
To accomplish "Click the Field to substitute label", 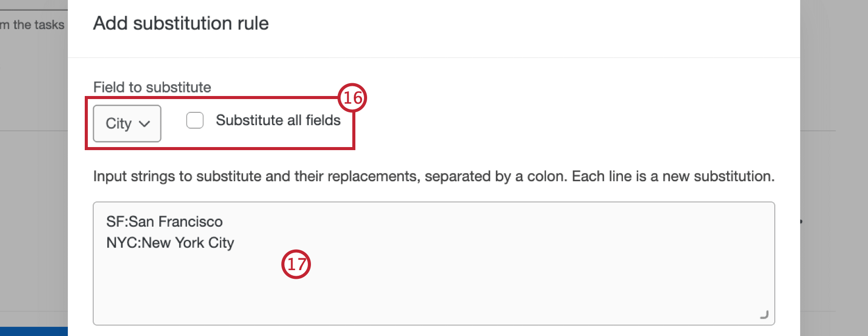I will pyautogui.click(x=152, y=87).
